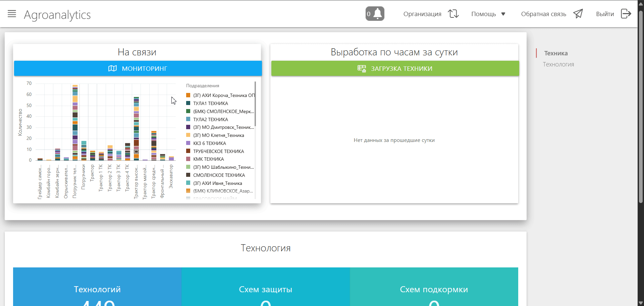Click the Обратная связь link
644x306 pixels.
click(x=543, y=14)
